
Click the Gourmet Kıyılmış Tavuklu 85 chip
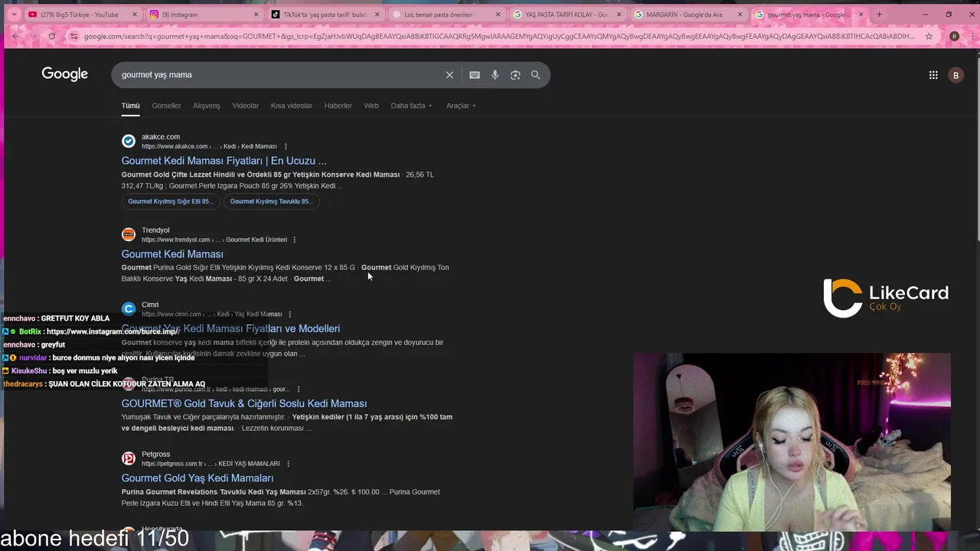(x=271, y=201)
